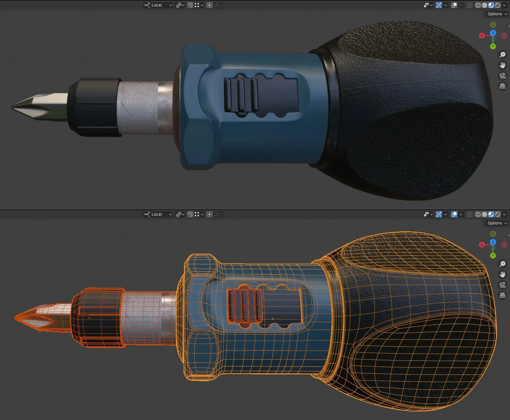Image resolution: width=510 pixels, height=420 pixels.
Task: Click the pan hand gizmo in lower viewport
Action: 502,274
